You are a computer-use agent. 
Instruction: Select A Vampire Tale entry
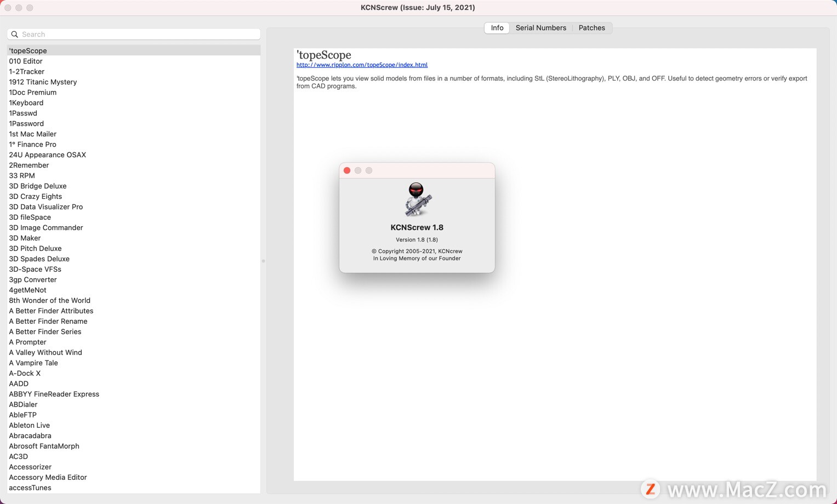pyautogui.click(x=134, y=363)
